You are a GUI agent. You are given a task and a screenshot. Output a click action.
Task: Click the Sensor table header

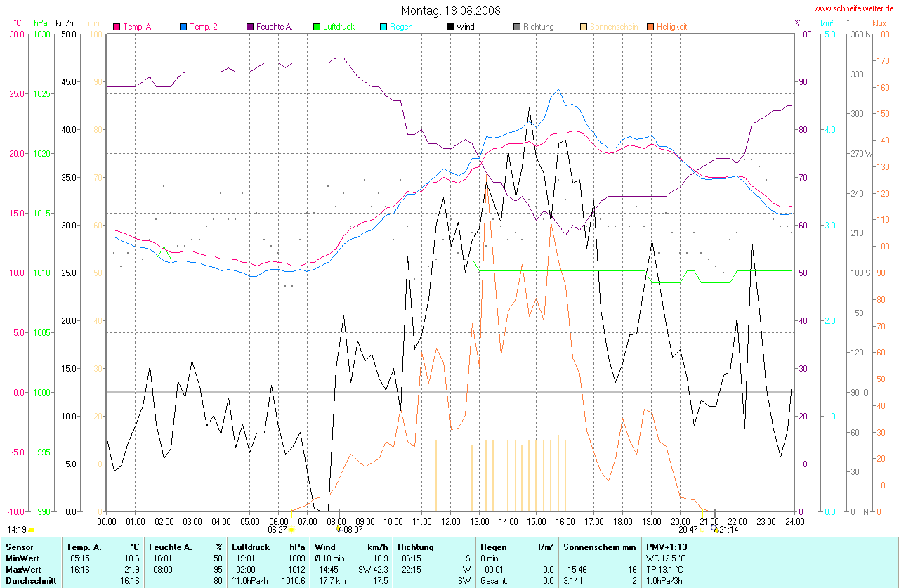pos(19,547)
